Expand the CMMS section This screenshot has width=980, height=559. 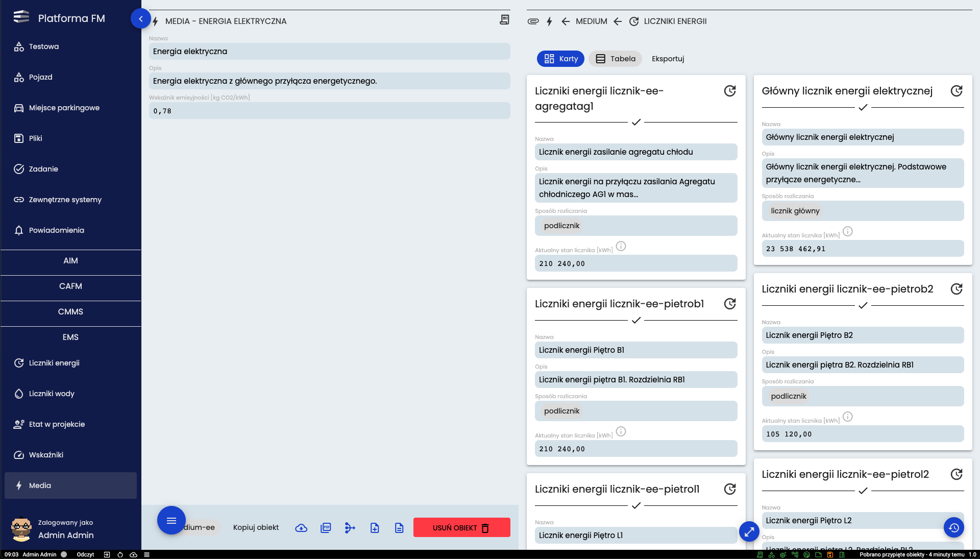70,312
